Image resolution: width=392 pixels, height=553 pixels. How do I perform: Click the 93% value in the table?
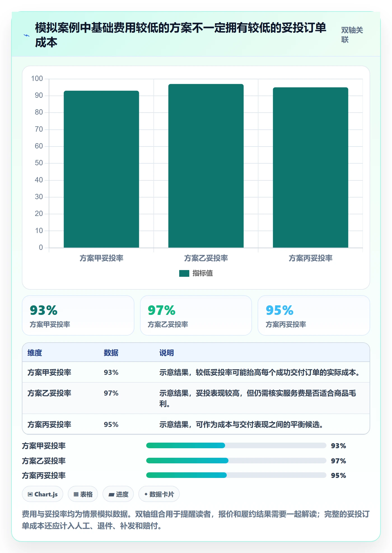point(111,372)
